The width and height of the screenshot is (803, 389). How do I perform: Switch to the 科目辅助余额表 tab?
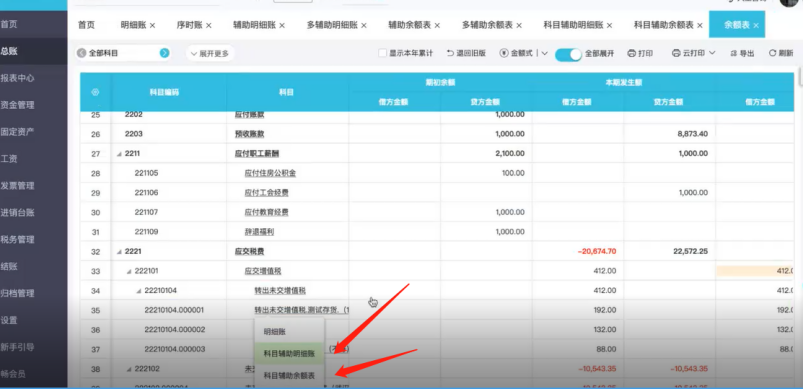[x=664, y=25]
